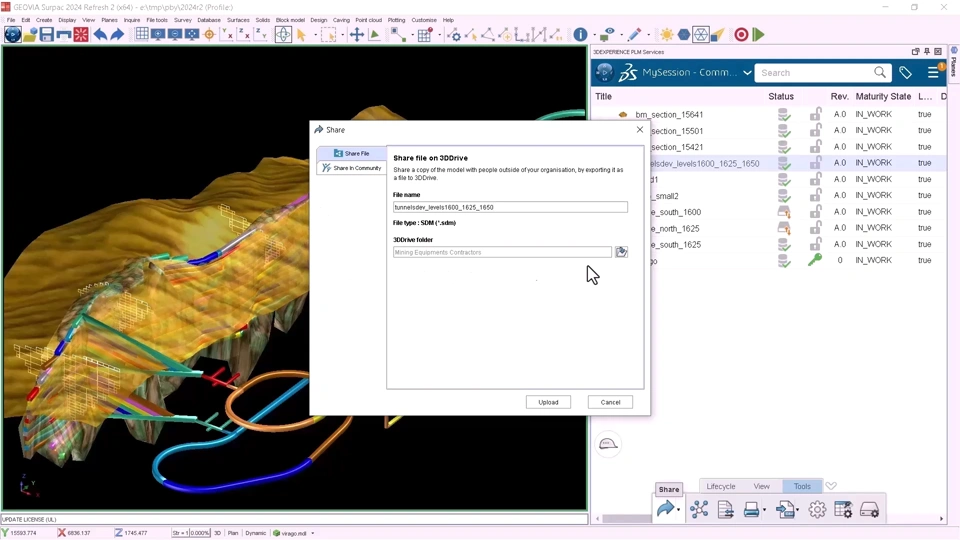This screenshot has width=960, height=540.
Task: Switch view to the ZX plane icon
Action: click(x=244, y=34)
